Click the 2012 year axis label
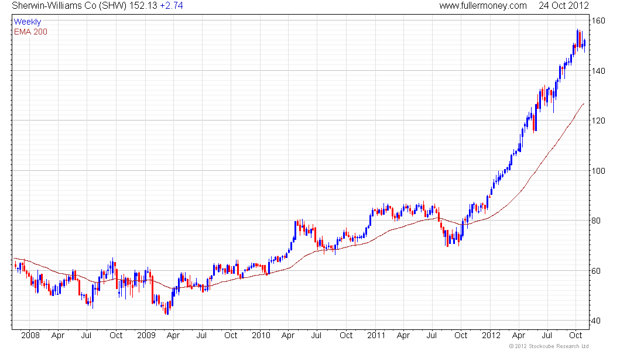The width and height of the screenshot is (644, 351). pyautogui.click(x=491, y=335)
